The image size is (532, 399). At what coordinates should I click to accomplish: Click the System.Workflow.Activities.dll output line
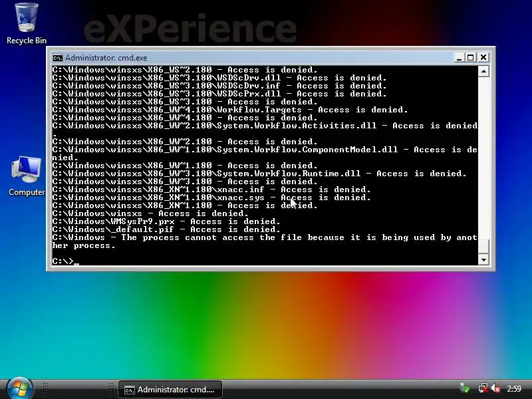point(265,130)
